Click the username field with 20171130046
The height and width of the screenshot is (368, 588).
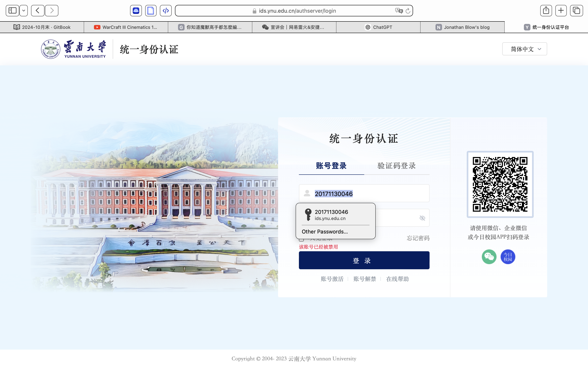click(364, 193)
